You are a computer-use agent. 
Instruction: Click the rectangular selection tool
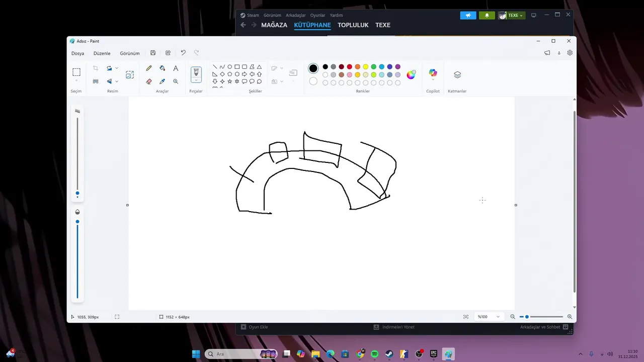click(76, 72)
